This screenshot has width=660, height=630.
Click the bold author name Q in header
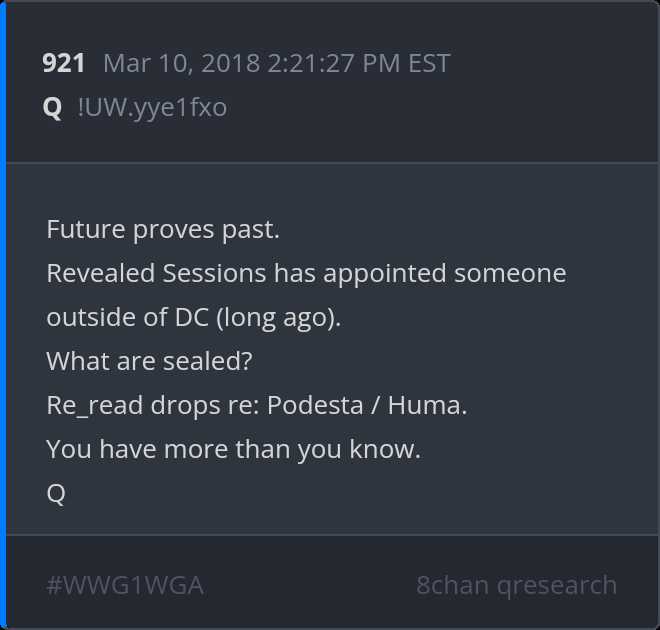tap(52, 107)
